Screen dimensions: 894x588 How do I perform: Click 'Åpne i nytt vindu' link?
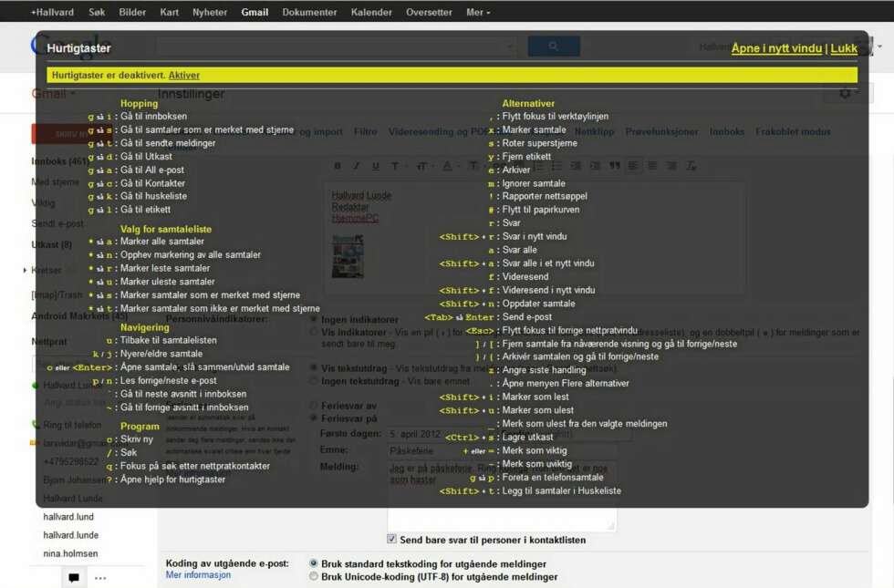coord(776,48)
